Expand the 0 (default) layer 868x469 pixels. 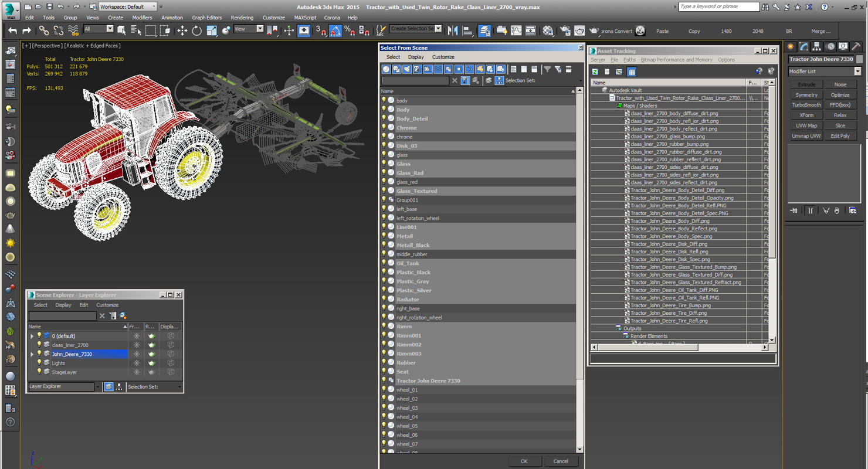click(x=32, y=336)
